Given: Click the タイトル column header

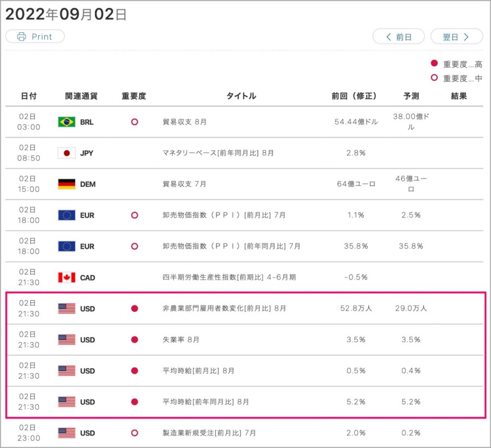Looking at the screenshot, I should (241, 96).
